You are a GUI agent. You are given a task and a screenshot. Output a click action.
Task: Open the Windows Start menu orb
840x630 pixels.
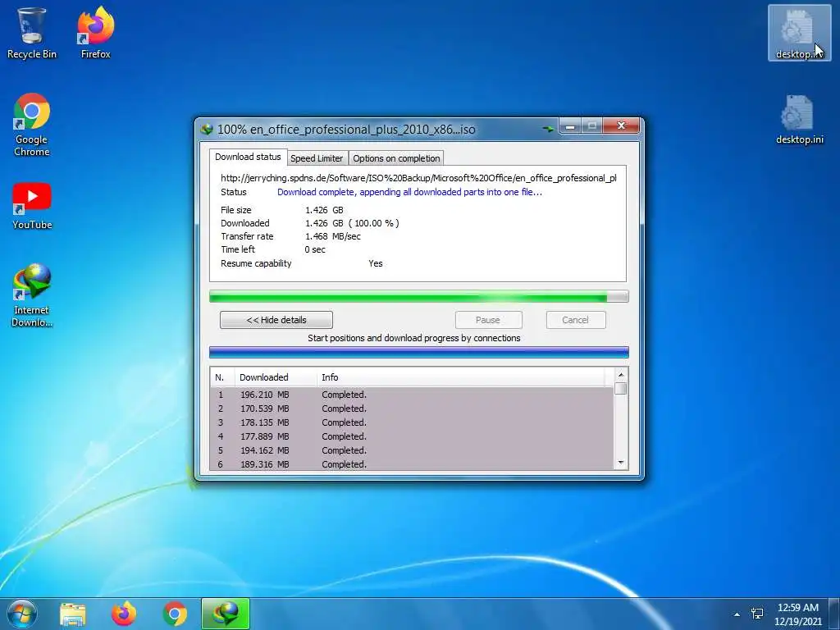tap(21, 614)
